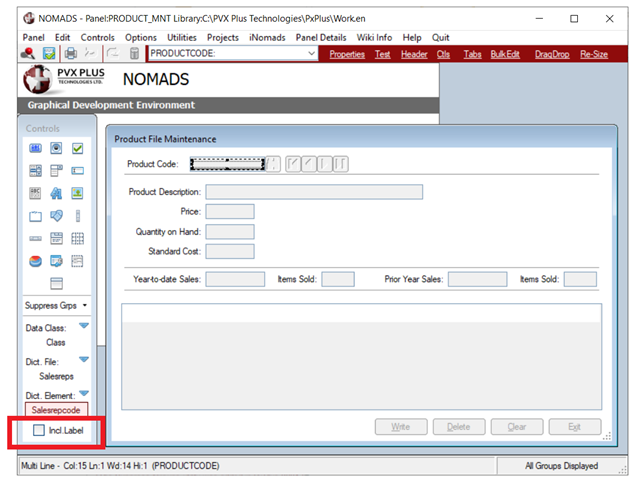632x479 pixels.
Task: Click the Product Description field
Action: tap(313, 192)
